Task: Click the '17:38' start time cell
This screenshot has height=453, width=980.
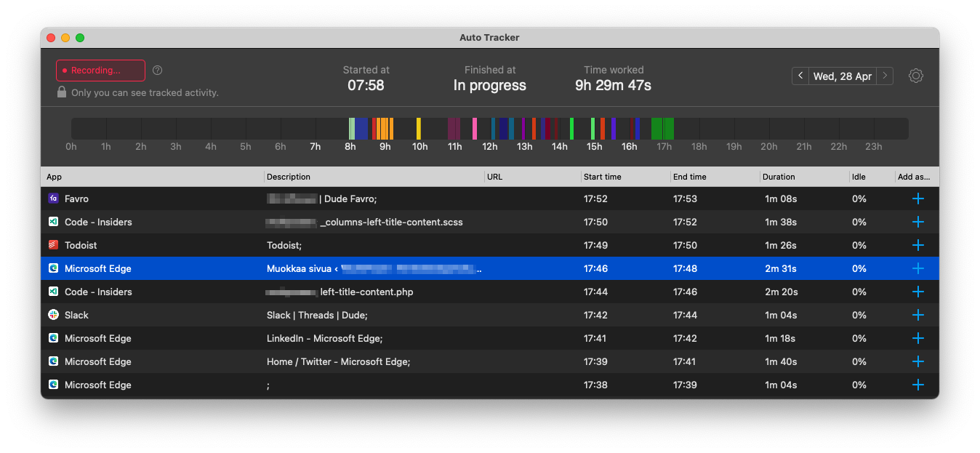Action: (595, 385)
